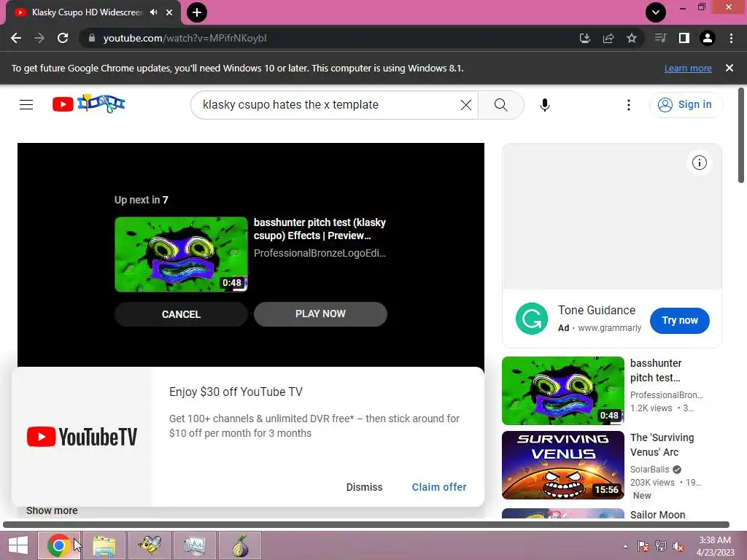Open Chrome profile avatar
This screenshot has width=747, height=560.
point(708,38)
